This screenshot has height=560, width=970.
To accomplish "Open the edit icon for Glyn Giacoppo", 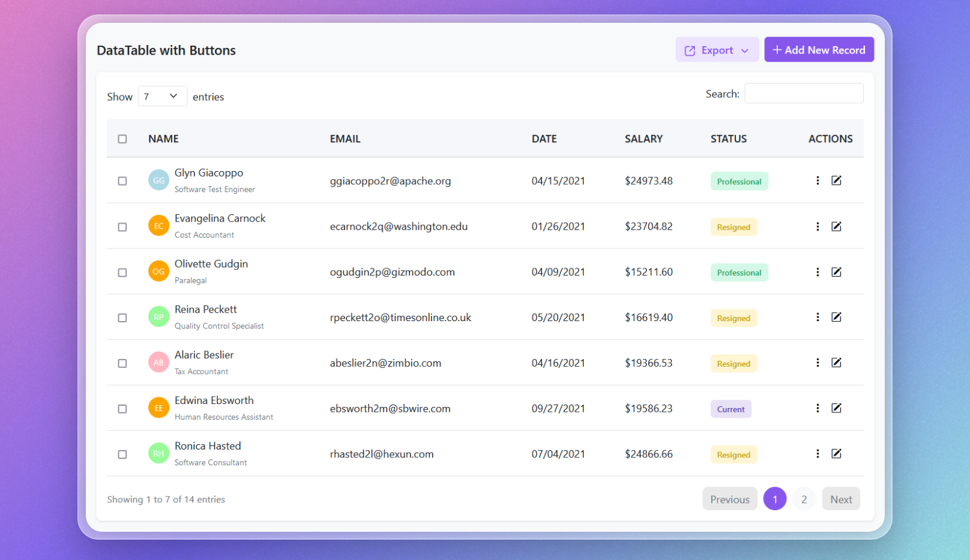I will [837, 180].
